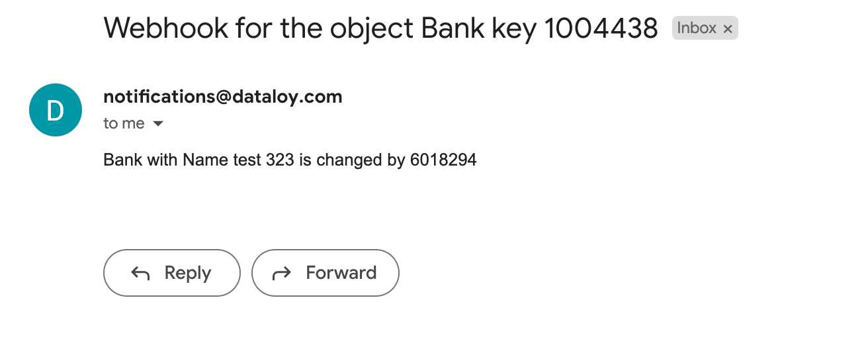This screenshot has width=868, height=355.
Task: Expand recipient details with the down arrow
Action: [x=158, y=124]
